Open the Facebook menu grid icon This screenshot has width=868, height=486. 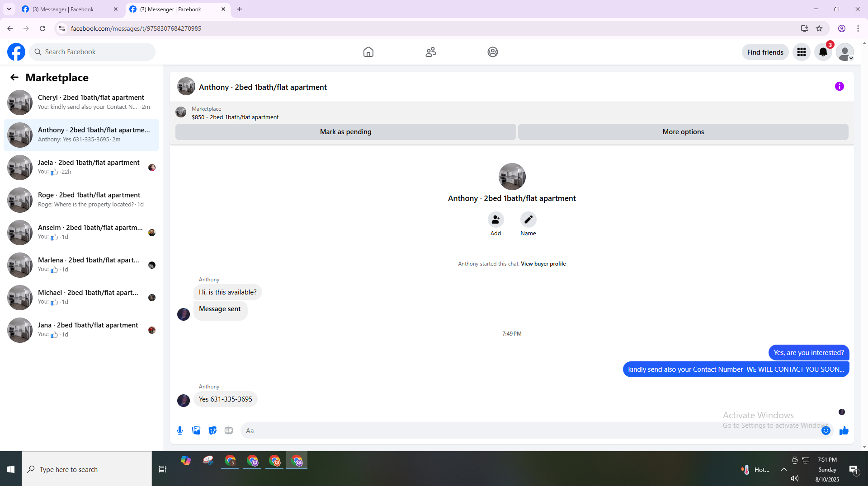point(802,52)
